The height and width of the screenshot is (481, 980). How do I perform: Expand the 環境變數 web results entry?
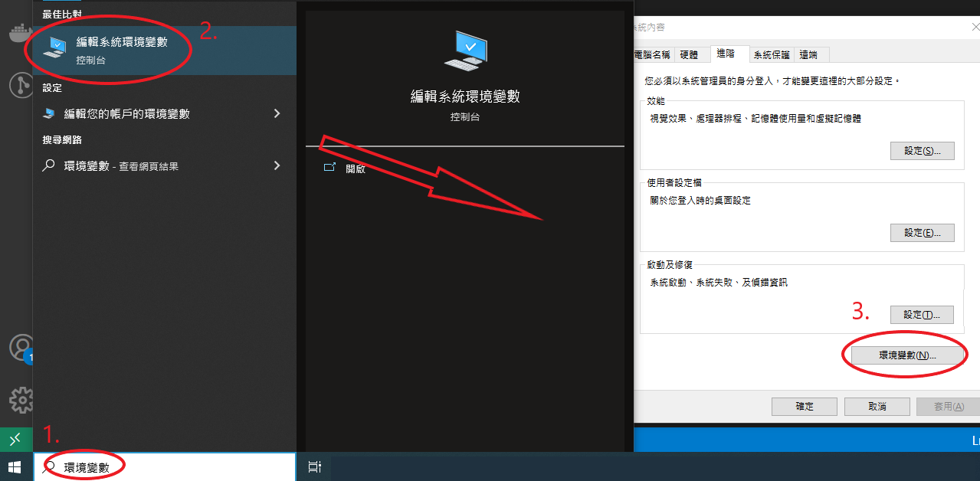pos(278,165)
